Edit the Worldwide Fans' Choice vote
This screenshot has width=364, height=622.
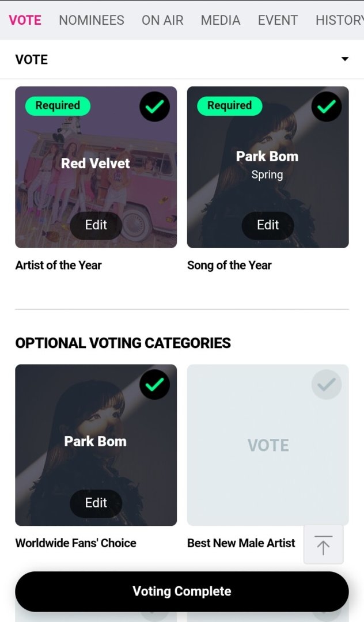pos(96,503)
